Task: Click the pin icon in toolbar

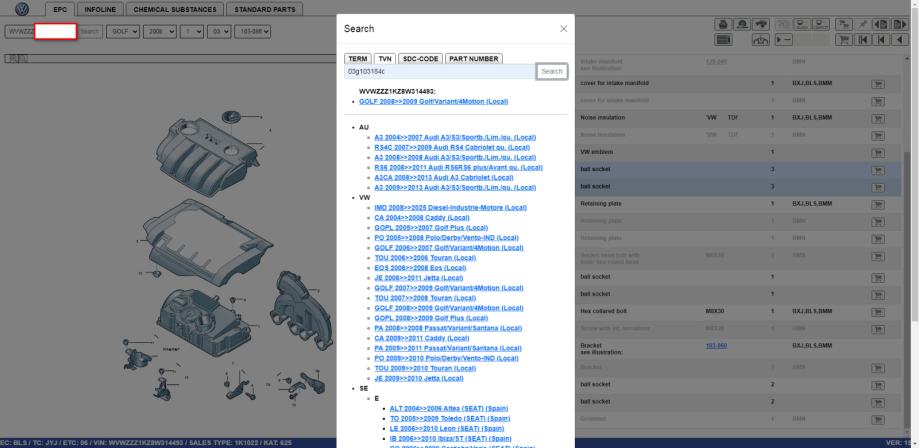Action: point(863,25)
